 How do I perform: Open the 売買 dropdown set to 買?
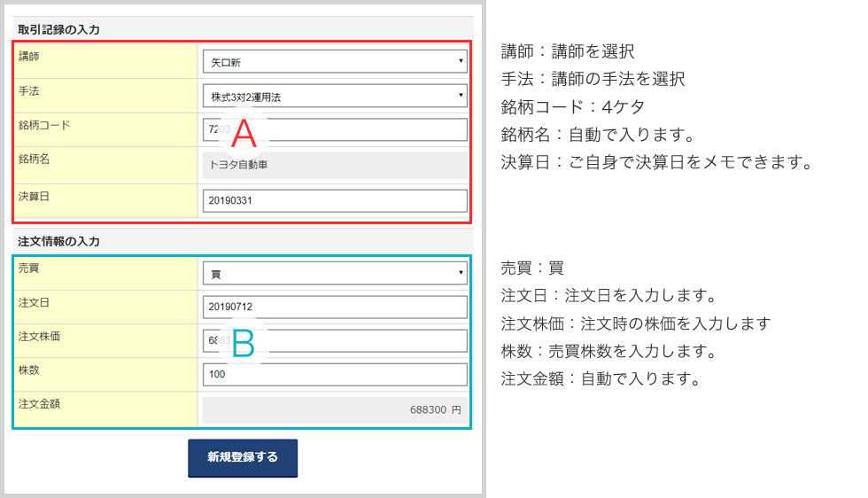(x=334, y=273)
